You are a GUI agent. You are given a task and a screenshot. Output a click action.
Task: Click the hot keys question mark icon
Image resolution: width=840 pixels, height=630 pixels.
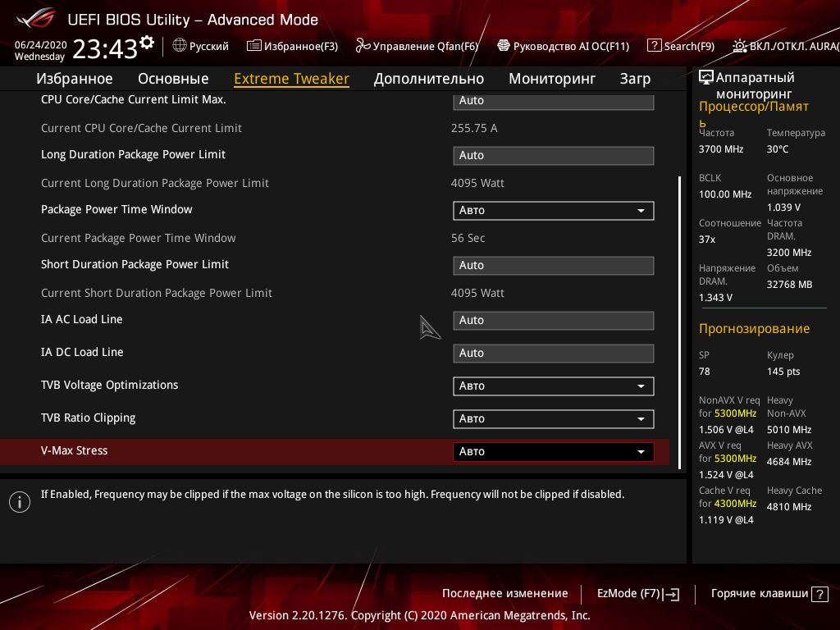click(x=819, y=594)
